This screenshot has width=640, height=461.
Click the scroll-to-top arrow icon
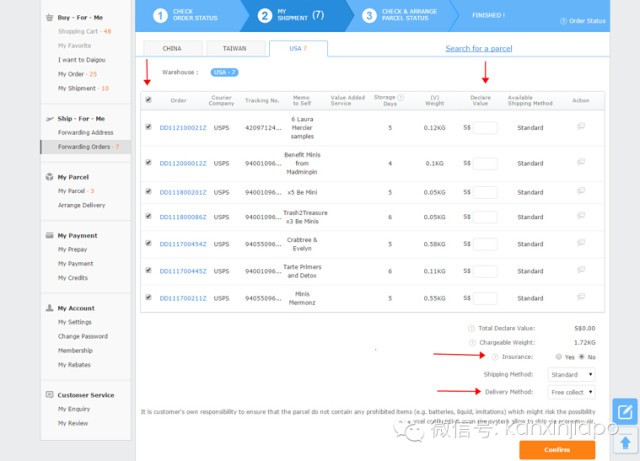pyautogui.click(x=624, y=440)
